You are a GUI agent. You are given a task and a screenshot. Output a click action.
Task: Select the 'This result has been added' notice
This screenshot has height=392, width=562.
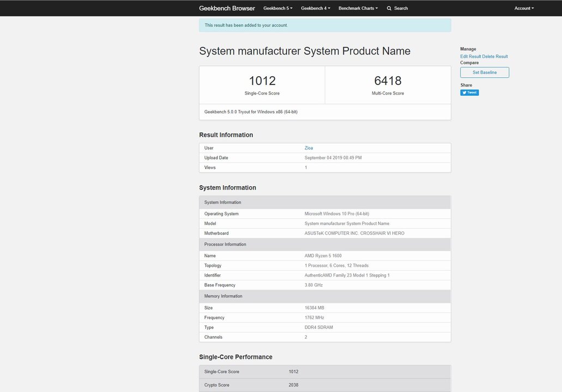pos(325,25)
